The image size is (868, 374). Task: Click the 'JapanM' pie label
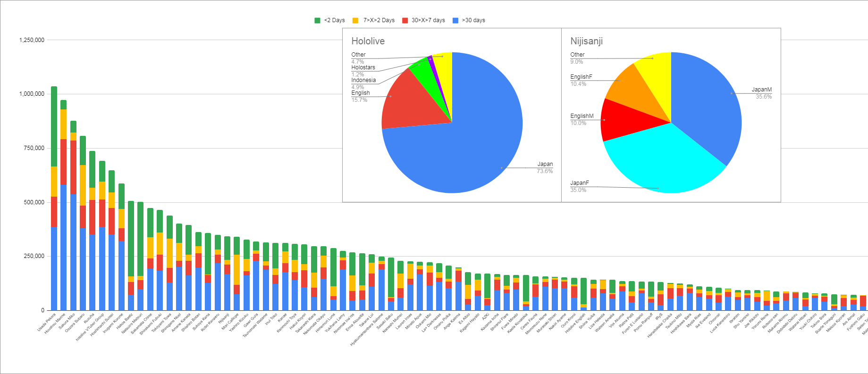coord(762,90)
